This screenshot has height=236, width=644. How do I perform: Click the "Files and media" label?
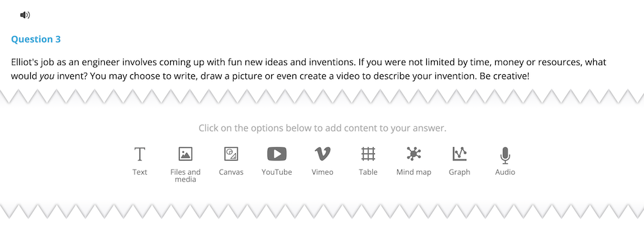click(185, 175)
